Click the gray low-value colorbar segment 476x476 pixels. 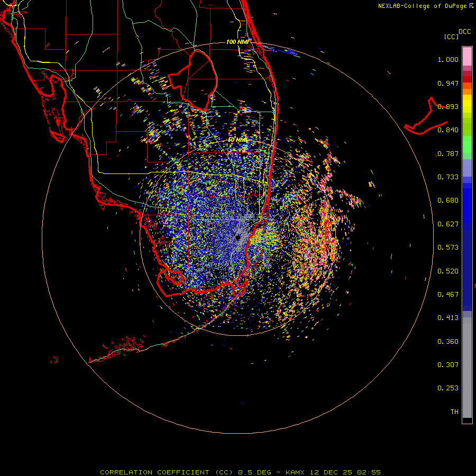coord(467,368)
